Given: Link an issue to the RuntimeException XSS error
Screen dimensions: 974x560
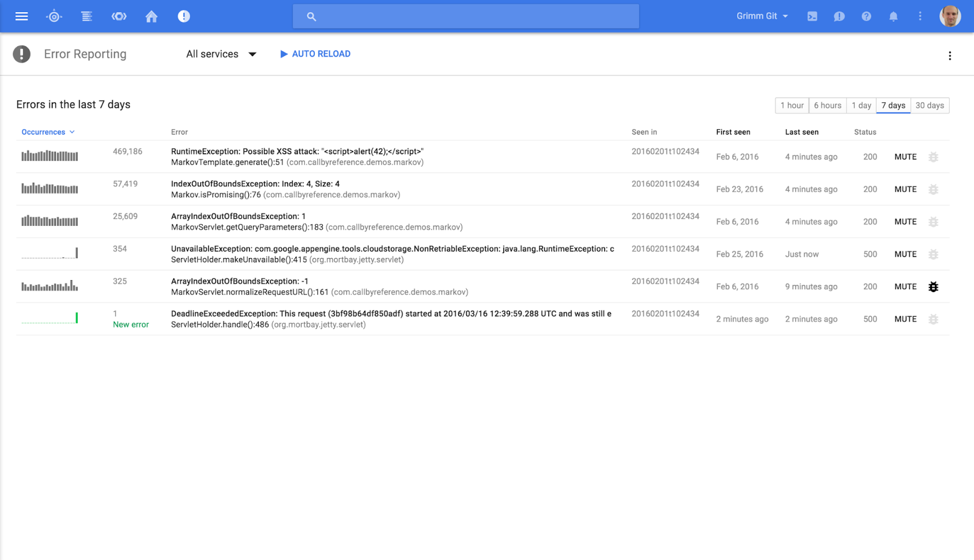Looking at the screenshot, I should [933, 157].
